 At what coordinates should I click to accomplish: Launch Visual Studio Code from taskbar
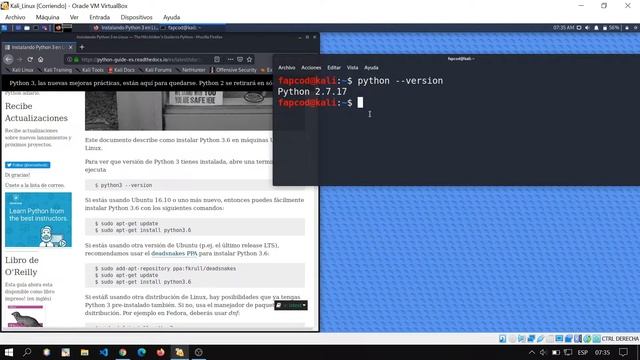pos(104,352)
